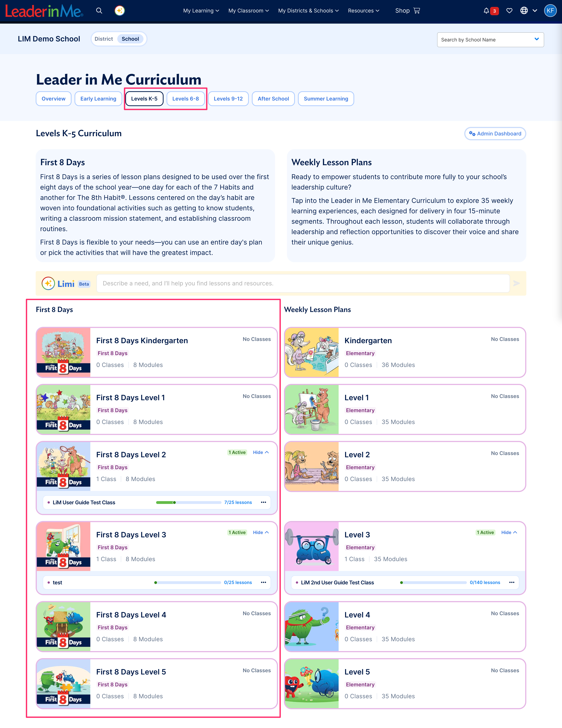Screen dimensions: 562x728
Task: Open the Level 1 weekly lesson plan title
Action: pos(357,398)
